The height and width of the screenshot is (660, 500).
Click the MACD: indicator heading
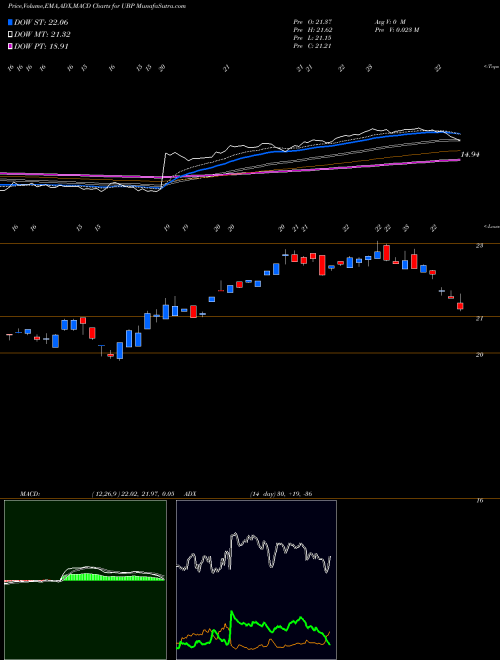click(x=29, y=494)
